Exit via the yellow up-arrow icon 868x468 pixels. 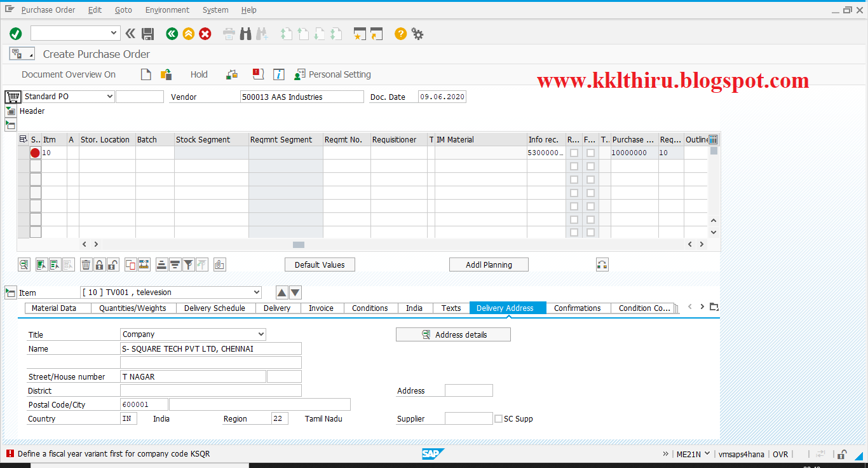tap(188, 34)
